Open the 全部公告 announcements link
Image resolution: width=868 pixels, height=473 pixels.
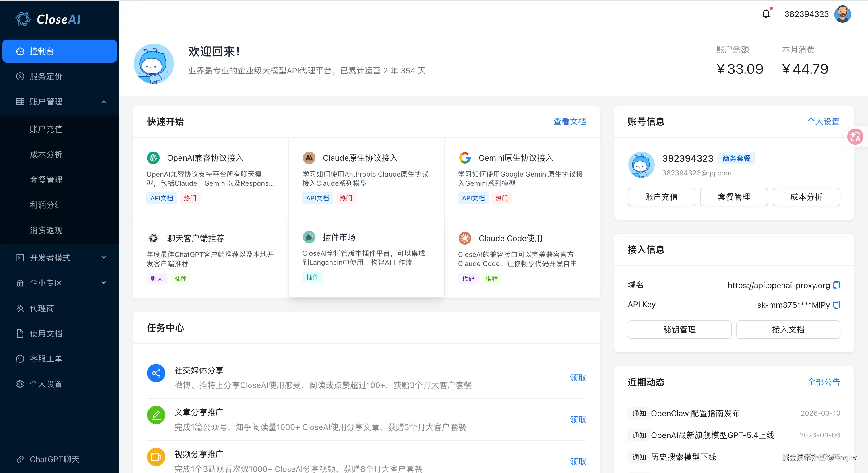[824, 382]
